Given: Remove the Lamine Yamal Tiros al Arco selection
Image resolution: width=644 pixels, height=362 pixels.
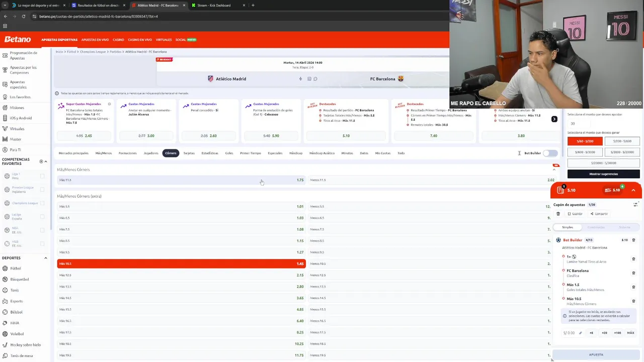Looking at the screenshot, I should (x=633, y=259).
